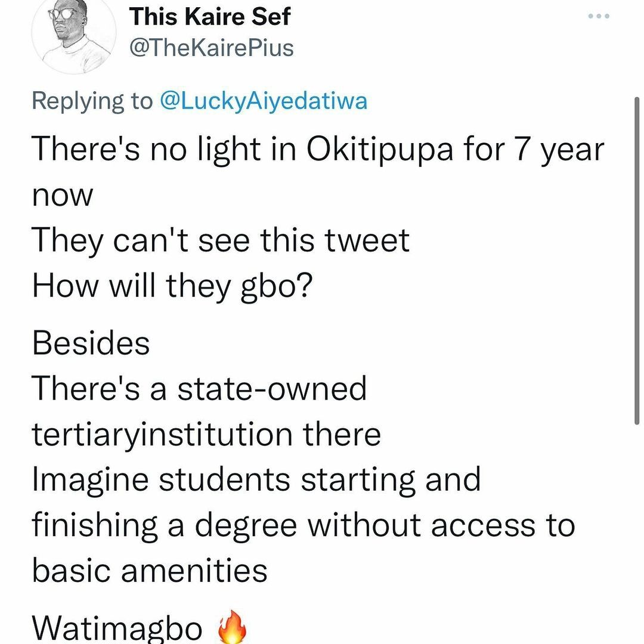Click the line mentioning Okitipupa for 7 year
644x644 pixels.
(x=317, y=149)
